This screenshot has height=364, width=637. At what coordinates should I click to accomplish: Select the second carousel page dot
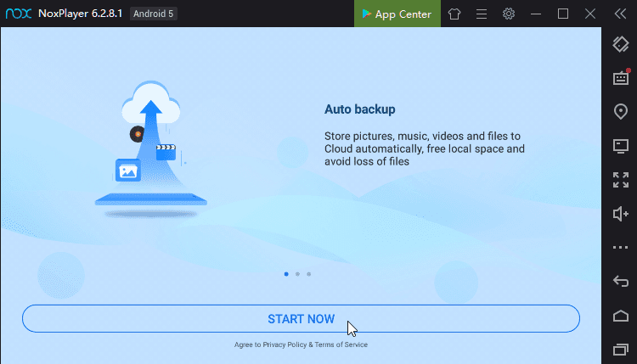click(x=297, y=274)
